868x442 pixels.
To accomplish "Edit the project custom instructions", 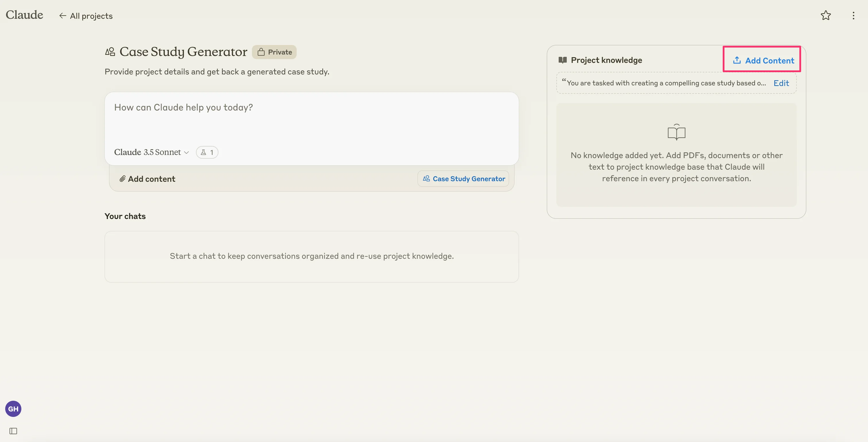I will [x=781, y=83].
